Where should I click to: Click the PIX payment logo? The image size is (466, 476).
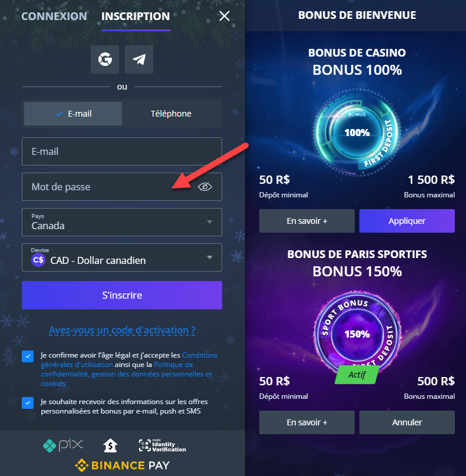tap(63, 445)
